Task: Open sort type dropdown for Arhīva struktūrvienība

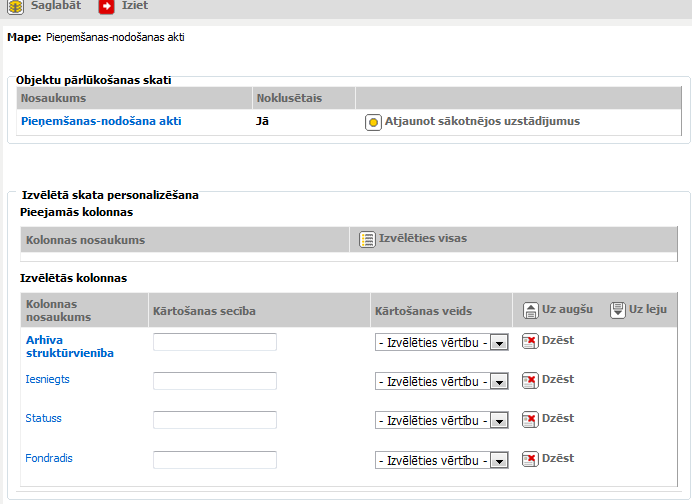Action: tap(500, 343)
